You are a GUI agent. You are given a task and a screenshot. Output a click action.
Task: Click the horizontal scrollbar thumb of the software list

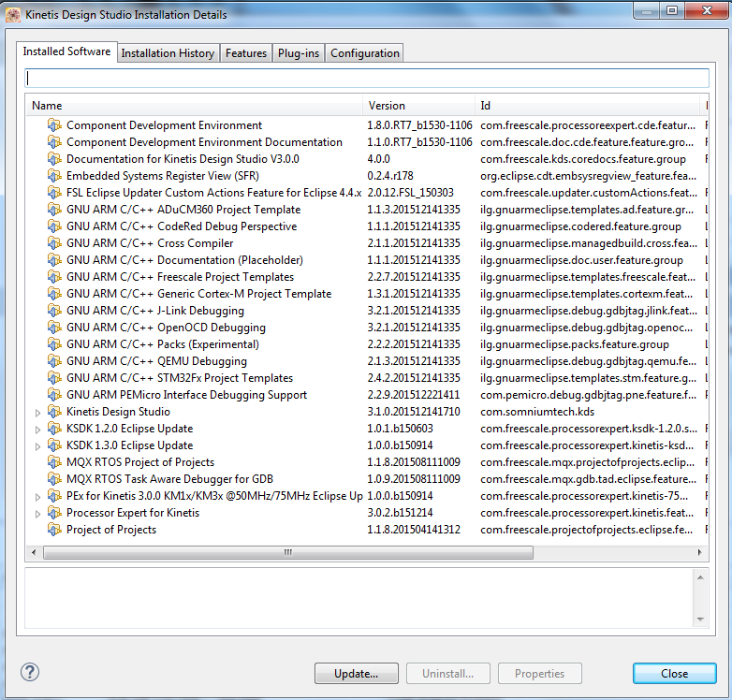tap(288, 552)
